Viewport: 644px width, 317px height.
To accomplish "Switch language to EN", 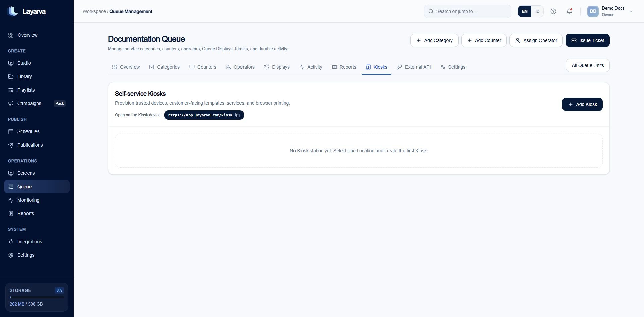I will 524,11.
